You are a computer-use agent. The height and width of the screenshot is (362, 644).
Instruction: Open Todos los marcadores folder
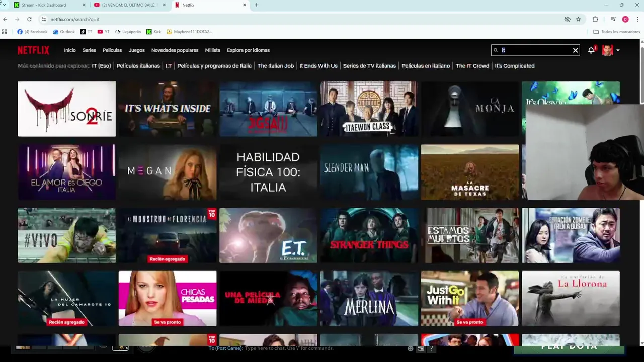[x=617, y=32]
